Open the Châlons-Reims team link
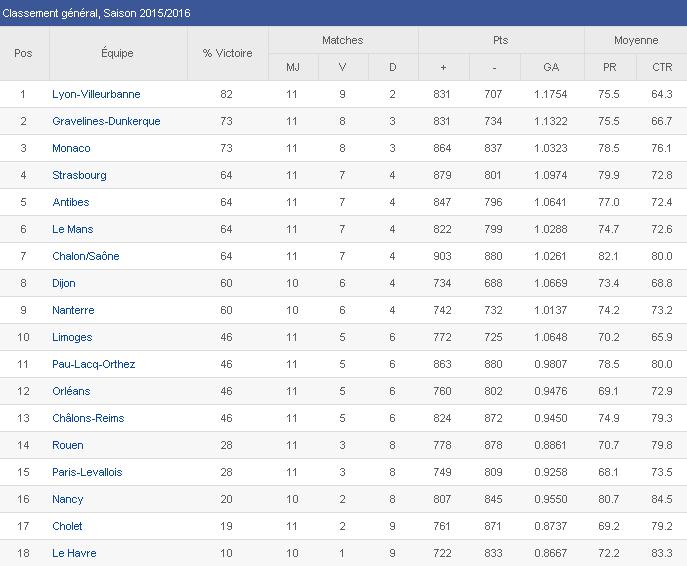Screen dimensions: 687x566 point(88,418)
